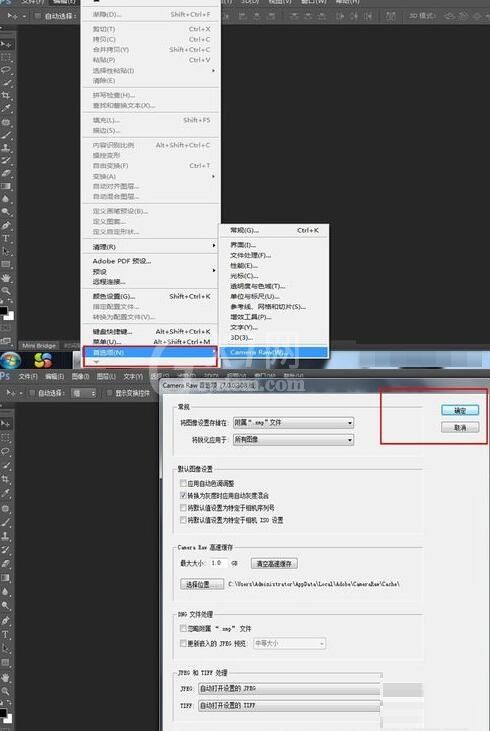Open the 将图像设置存储在 dropdown
This screenshot has width=490, height=731.
pos(293,423)
